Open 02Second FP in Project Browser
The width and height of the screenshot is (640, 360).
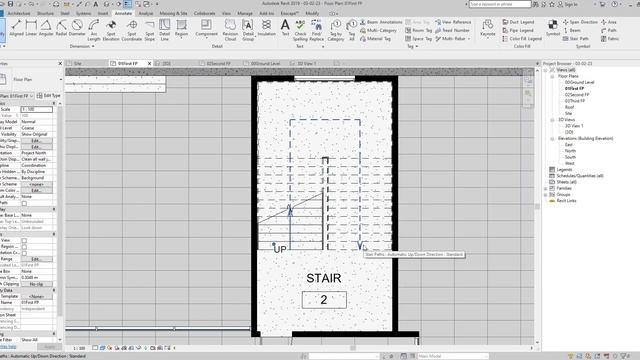tap(577, 95)
